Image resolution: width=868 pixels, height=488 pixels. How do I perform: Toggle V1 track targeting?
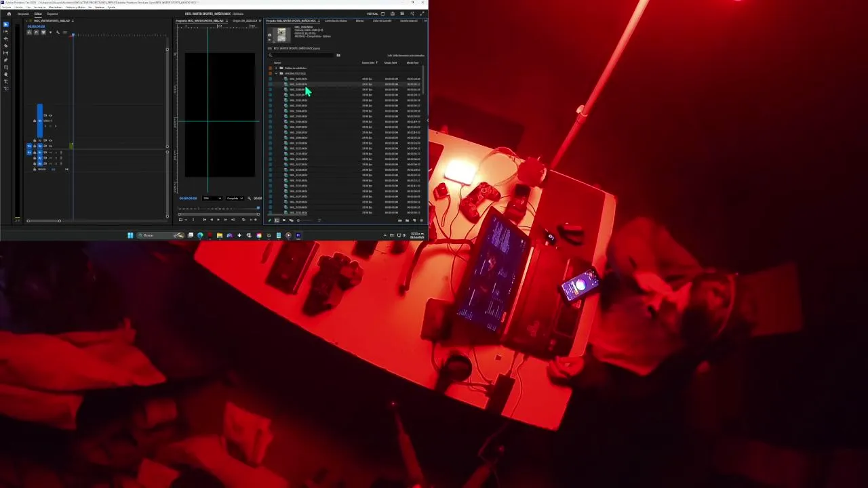tap(40, 146)
